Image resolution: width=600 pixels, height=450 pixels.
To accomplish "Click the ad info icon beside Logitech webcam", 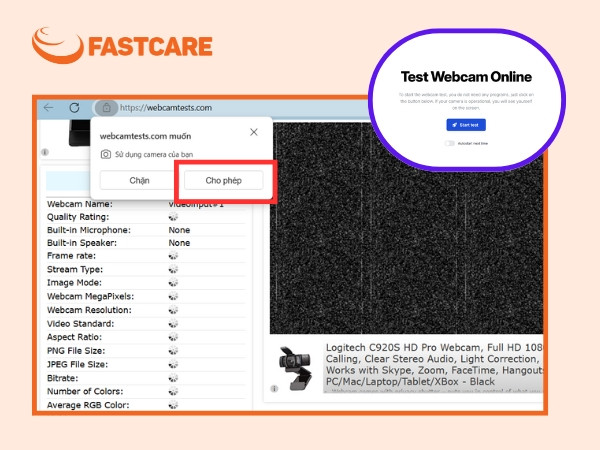I will (274, 389).
